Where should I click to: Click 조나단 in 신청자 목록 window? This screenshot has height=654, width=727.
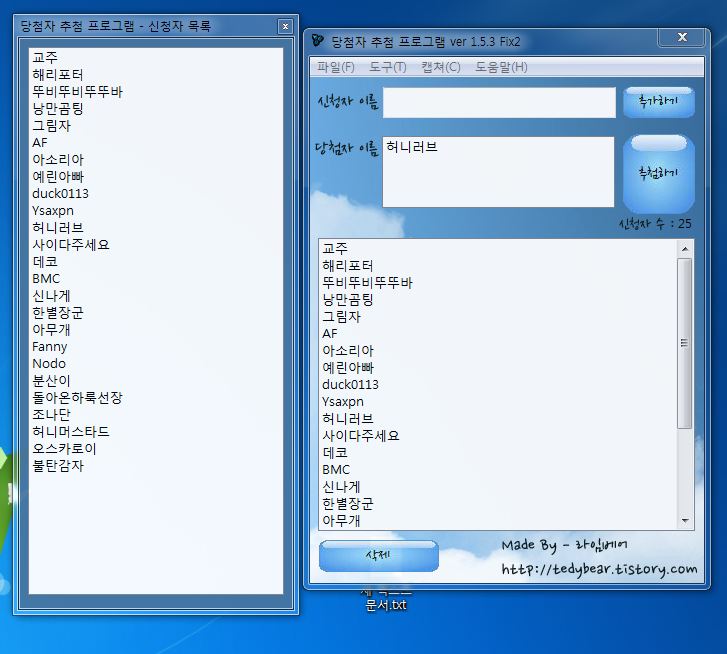click(51, 414)
